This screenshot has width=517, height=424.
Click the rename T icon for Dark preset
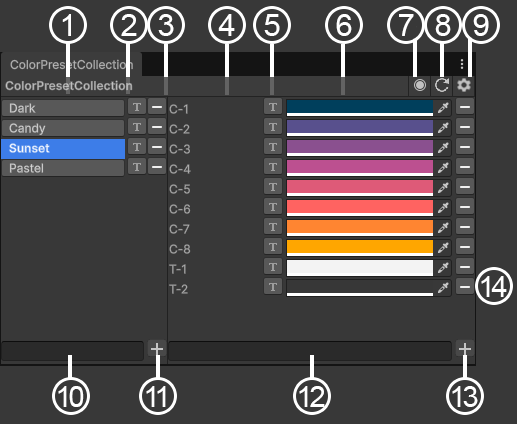click(137, 107)
